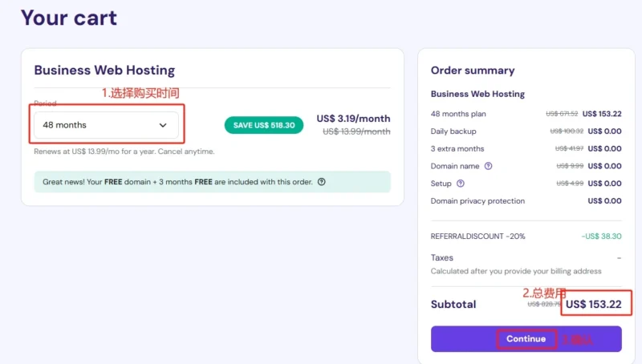Click the Business Web Hosting cart heading

(104, 71)
